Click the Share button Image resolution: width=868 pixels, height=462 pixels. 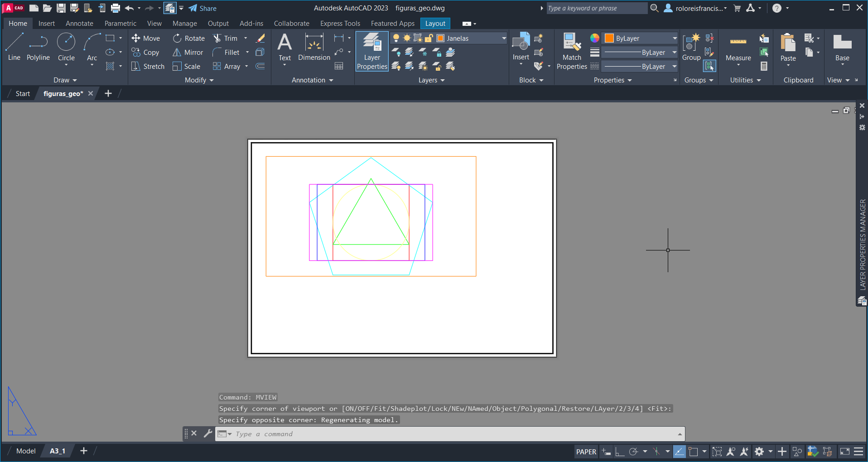point(203,8)
